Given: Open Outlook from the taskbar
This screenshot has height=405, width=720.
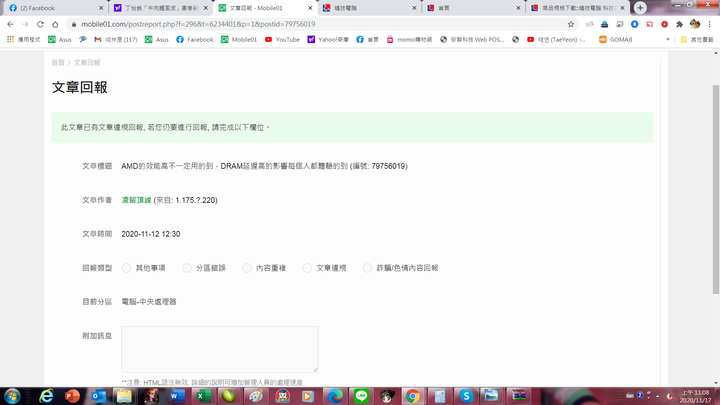Looking at the screenshot, I should [x=98, y=396].
